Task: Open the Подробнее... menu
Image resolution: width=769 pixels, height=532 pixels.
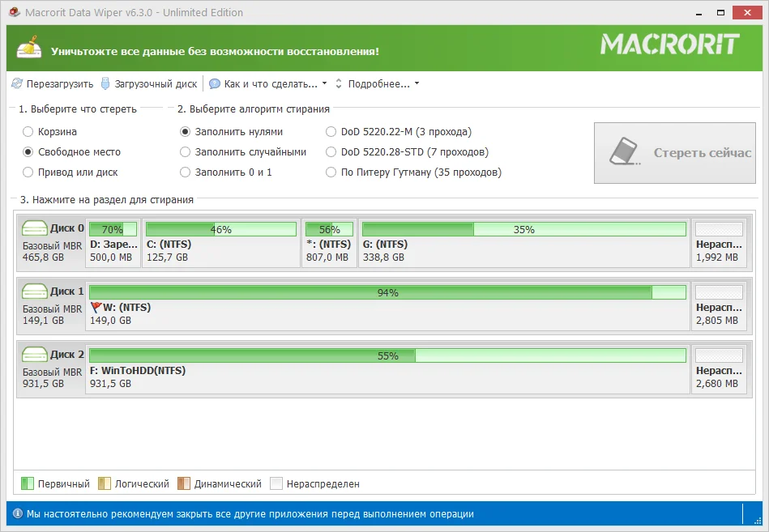Action: pos(378,83)
